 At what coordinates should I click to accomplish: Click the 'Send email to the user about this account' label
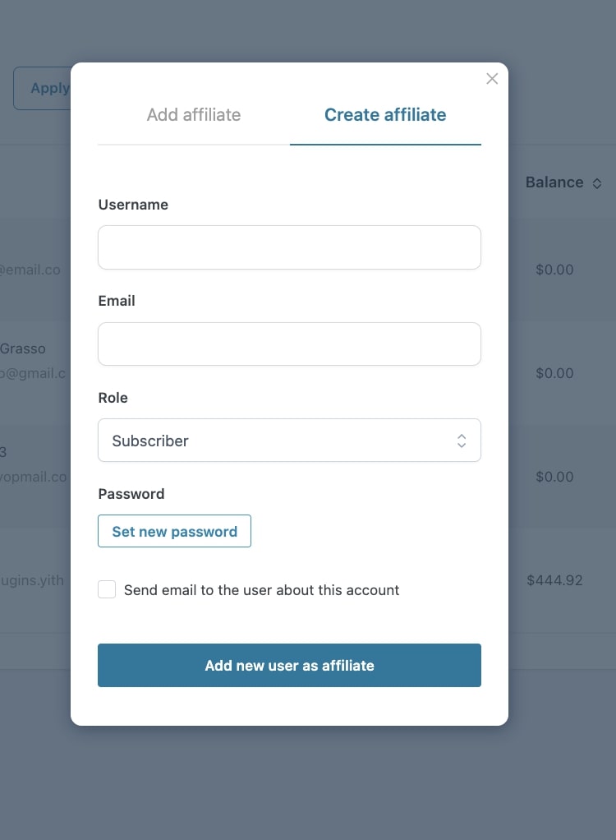[x=262, y=590]
